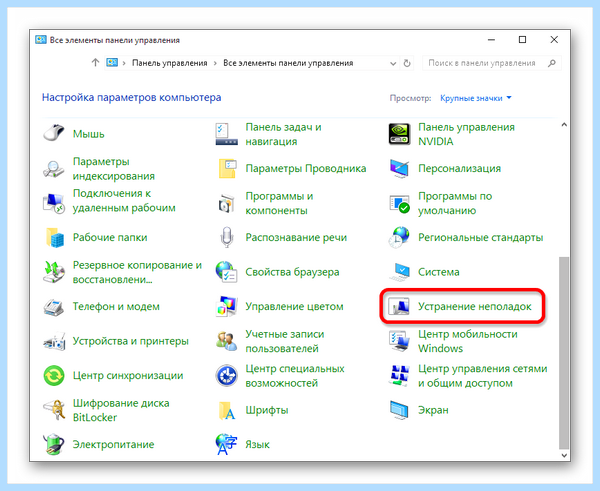The width and height of the screenshot is (600, 491).
Task: Click the Электропитание battery icon
Action: point(54,444)
